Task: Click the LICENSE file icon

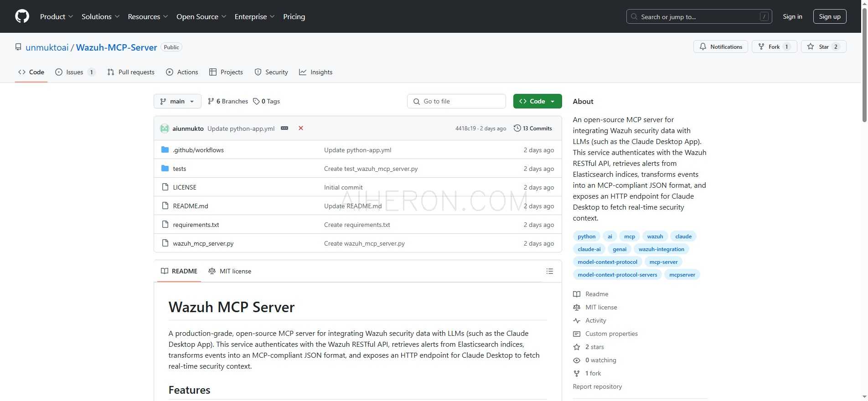Action: (x=165, y=187)
